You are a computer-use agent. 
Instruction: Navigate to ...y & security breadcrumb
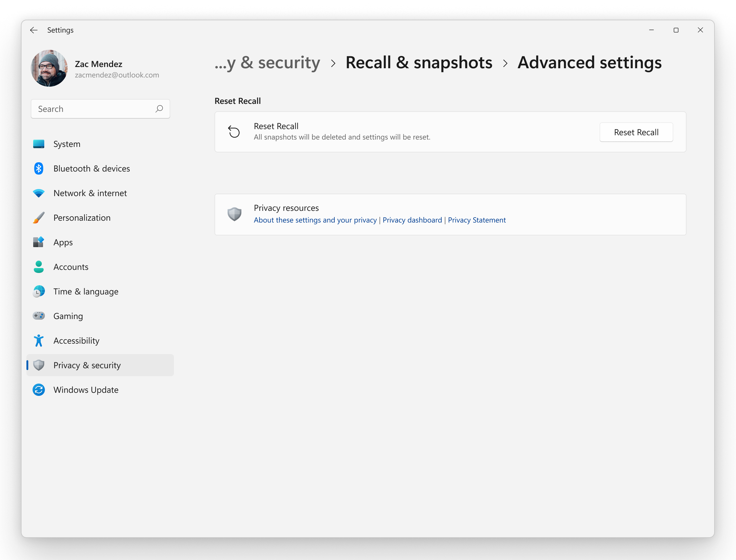(x=267, y=63)
